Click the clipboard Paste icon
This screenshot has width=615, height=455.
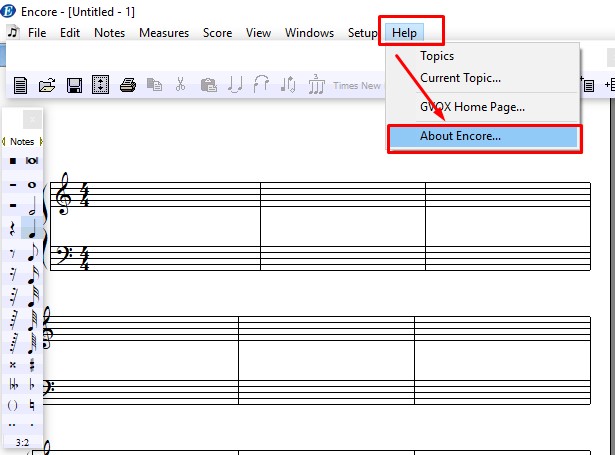click(209, 85)
